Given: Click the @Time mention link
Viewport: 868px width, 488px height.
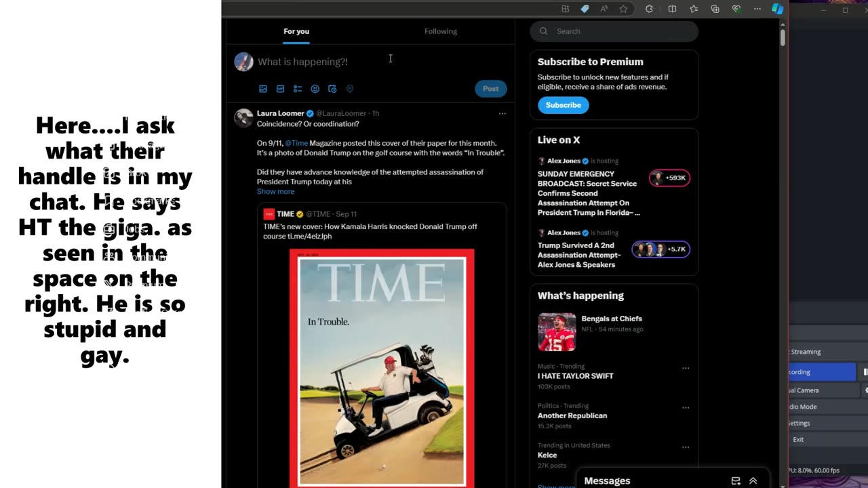Looking at the screenshot, I should click(296, 143).
